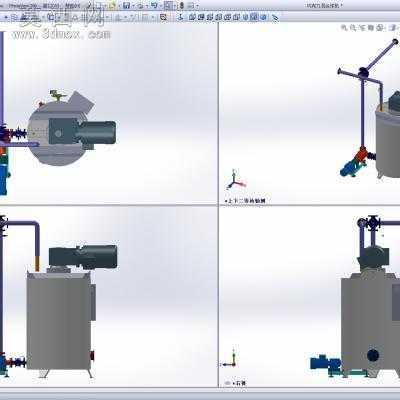The image size is (400, 400).
Task: Select the Top standard view icon
Action: 228,17
